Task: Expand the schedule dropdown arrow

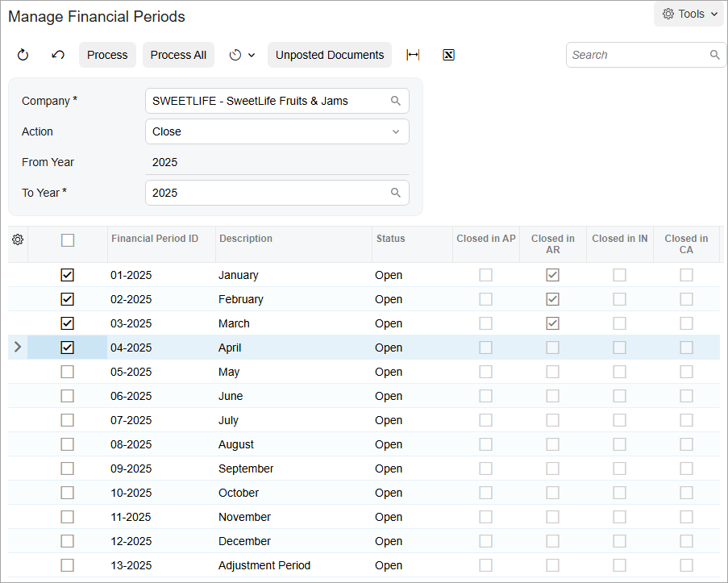Action: click(x=252, y=56)
